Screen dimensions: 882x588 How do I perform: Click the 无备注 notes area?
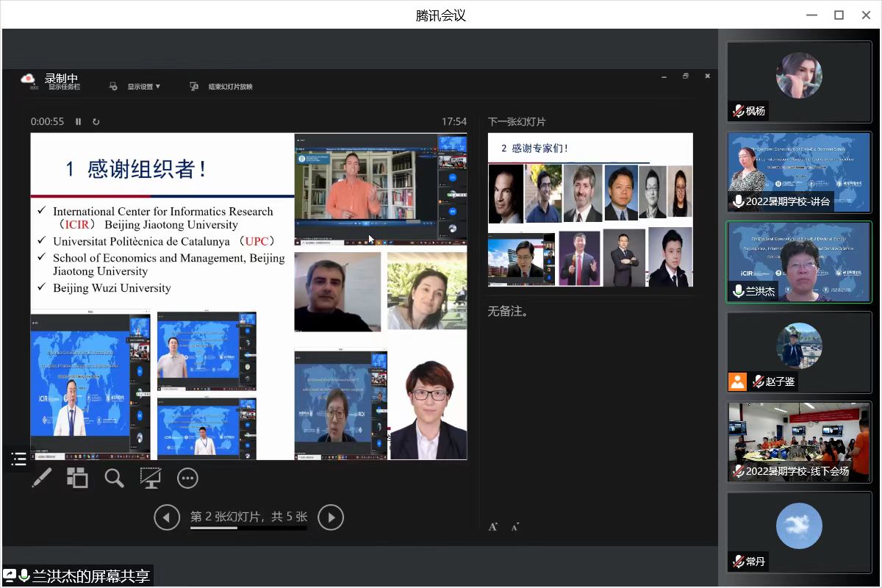(x=508, y=311)
